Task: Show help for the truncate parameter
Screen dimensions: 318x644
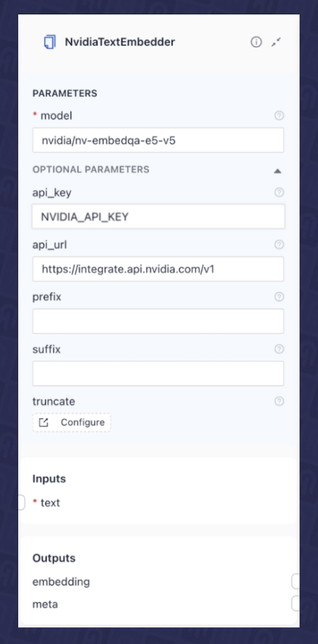Action: tap(279, 401)
